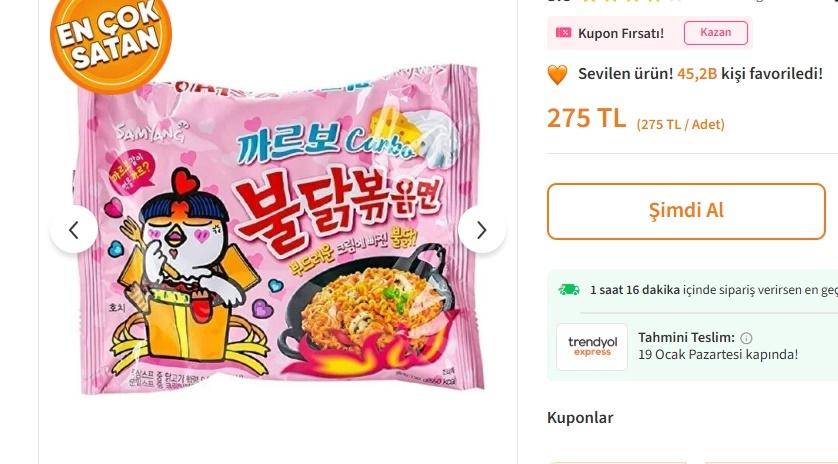
Task: Click the Kupon Fırsatı! label
Action: click(621, 33)
